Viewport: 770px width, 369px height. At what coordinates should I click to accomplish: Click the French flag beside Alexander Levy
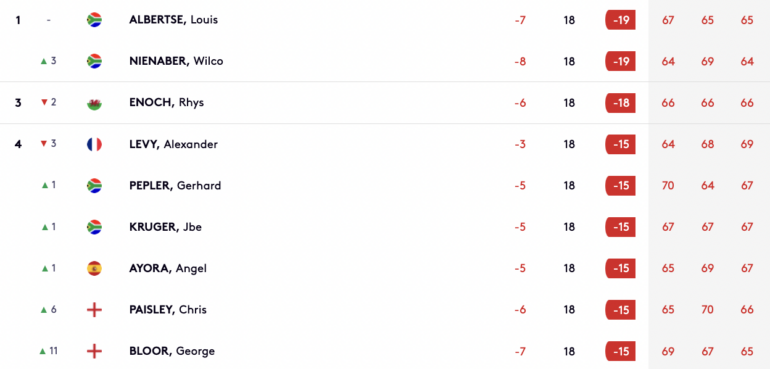pos(94,144)
